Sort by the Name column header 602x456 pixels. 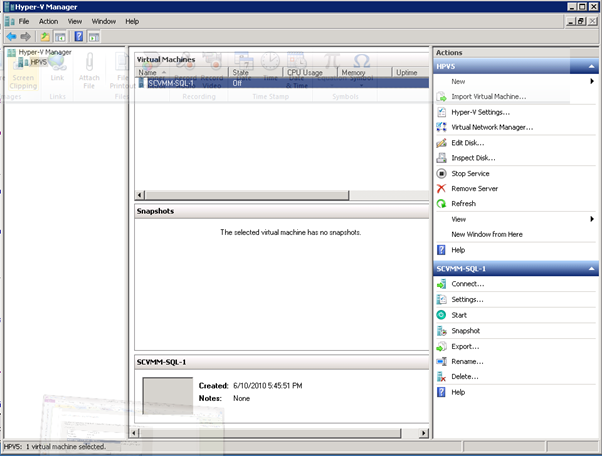pos(182,72)
